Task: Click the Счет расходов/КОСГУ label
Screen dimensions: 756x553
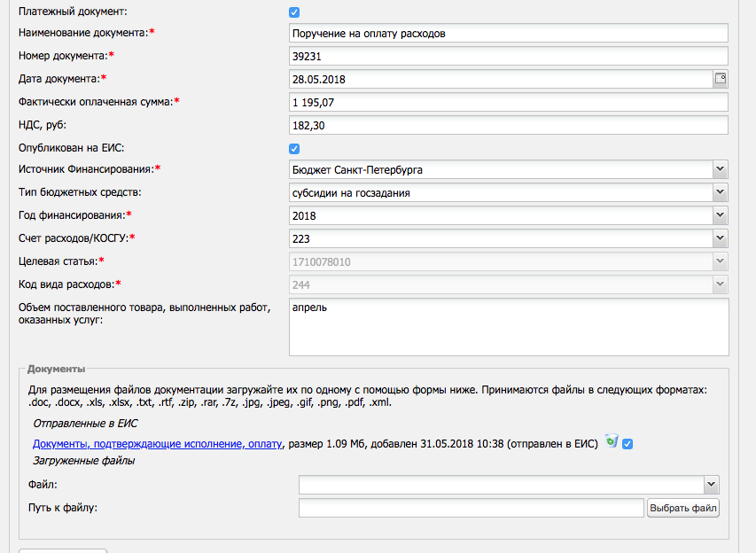Action: pos(76,238)
